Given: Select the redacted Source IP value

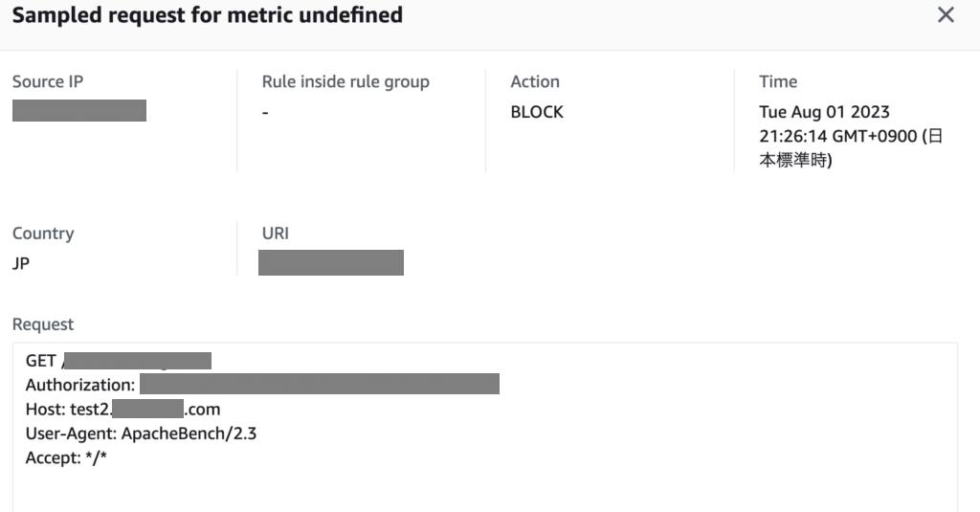Looking at the screenshot, I should [x=79, y=110].
